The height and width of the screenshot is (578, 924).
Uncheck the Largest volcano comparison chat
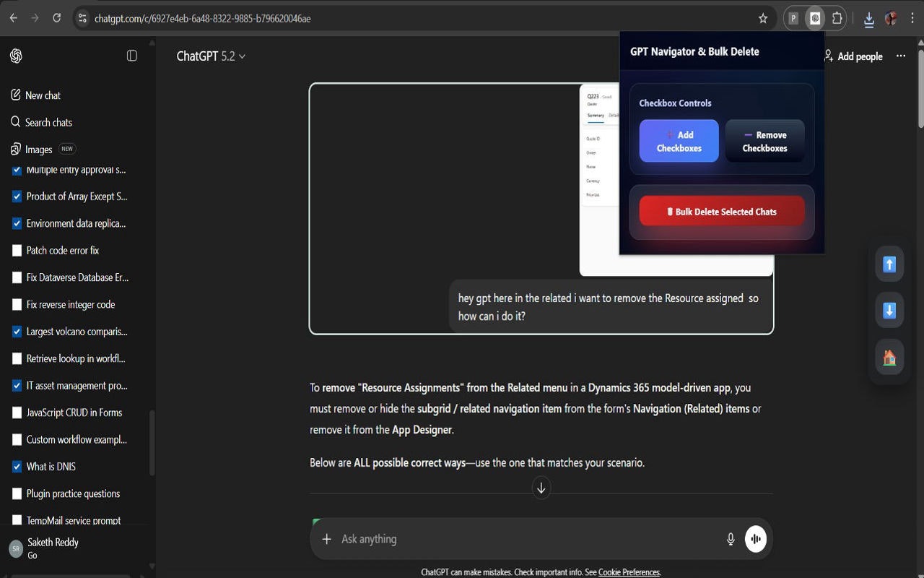tap(17, 331)
